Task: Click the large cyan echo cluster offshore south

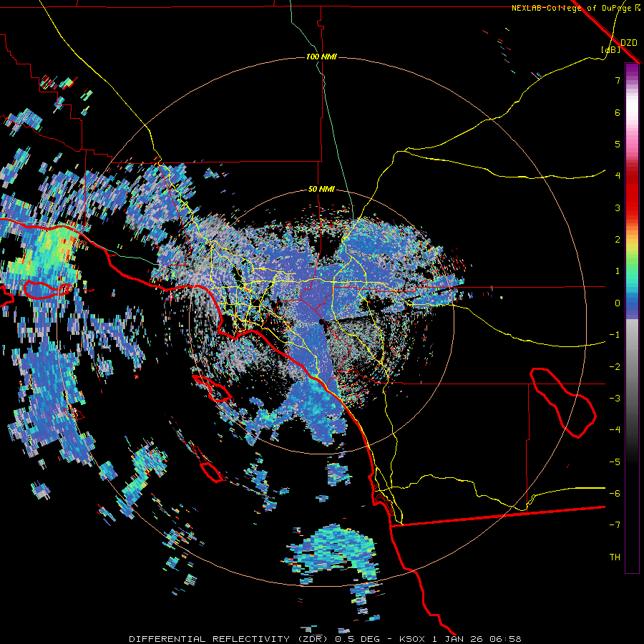Action: click(x=333, y=550)
